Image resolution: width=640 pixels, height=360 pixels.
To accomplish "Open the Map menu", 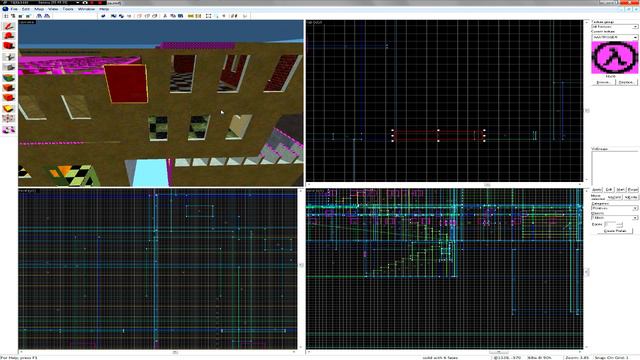I will coord(39,9).
